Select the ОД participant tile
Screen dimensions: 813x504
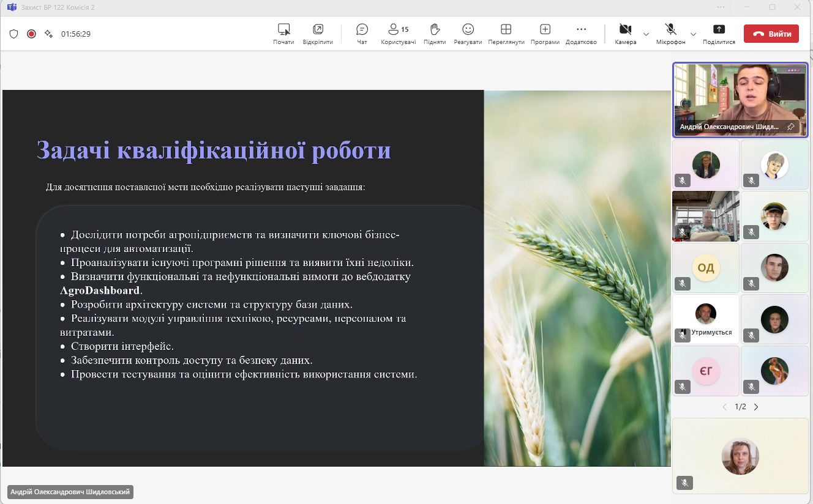click(x=706, y=268)
